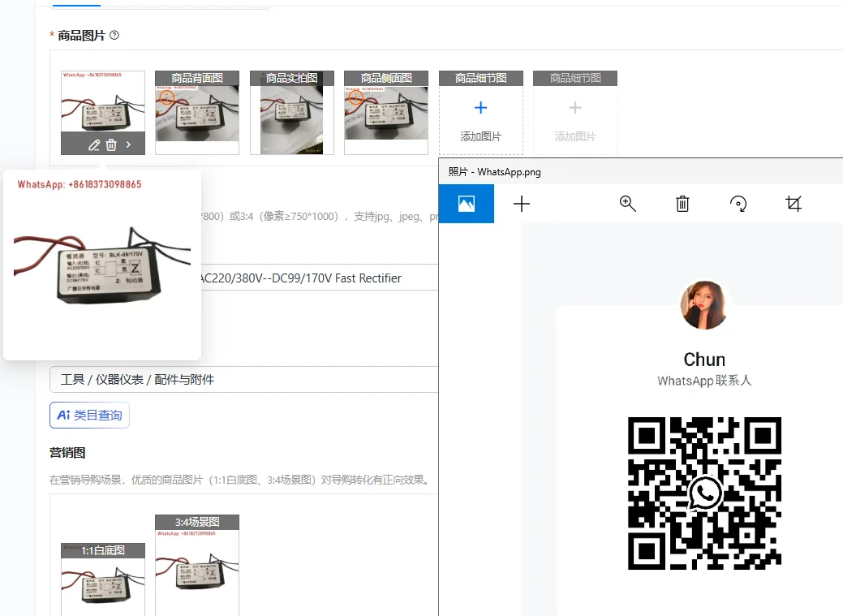Click marketing image hint text about 1:1白底图

(x=241, y=480)
